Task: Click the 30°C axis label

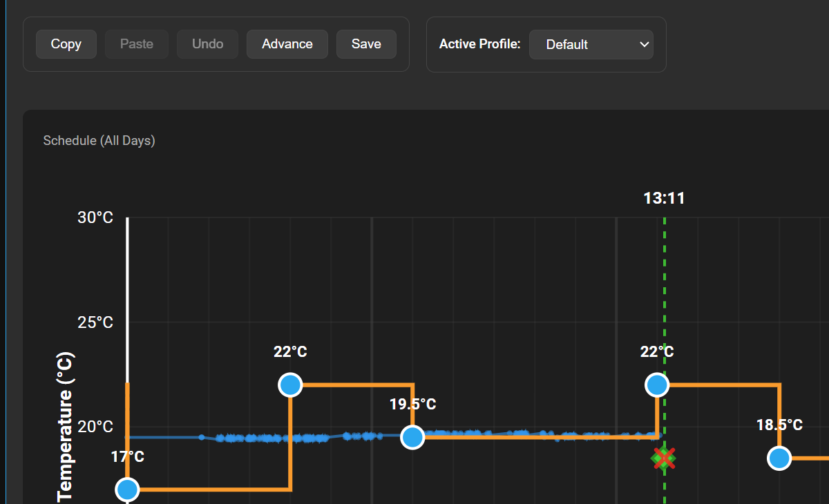Action: (95, 218)
